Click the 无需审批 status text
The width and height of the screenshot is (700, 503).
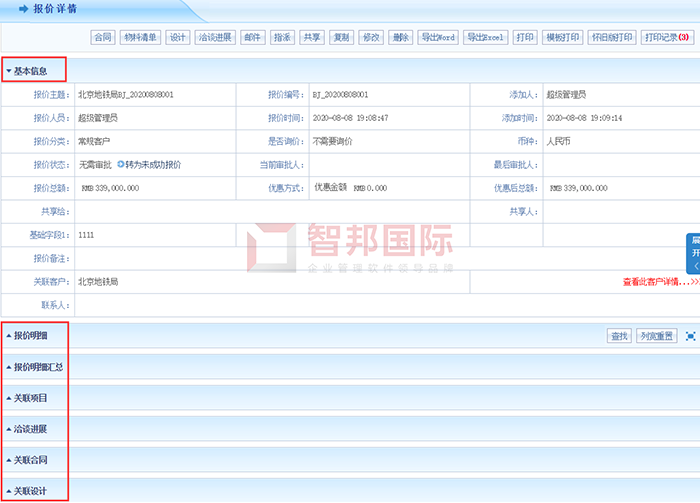[95, 165]
